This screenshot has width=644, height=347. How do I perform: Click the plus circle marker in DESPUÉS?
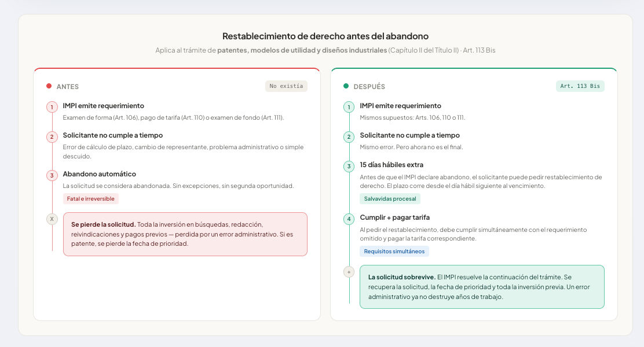pos(349,272)
